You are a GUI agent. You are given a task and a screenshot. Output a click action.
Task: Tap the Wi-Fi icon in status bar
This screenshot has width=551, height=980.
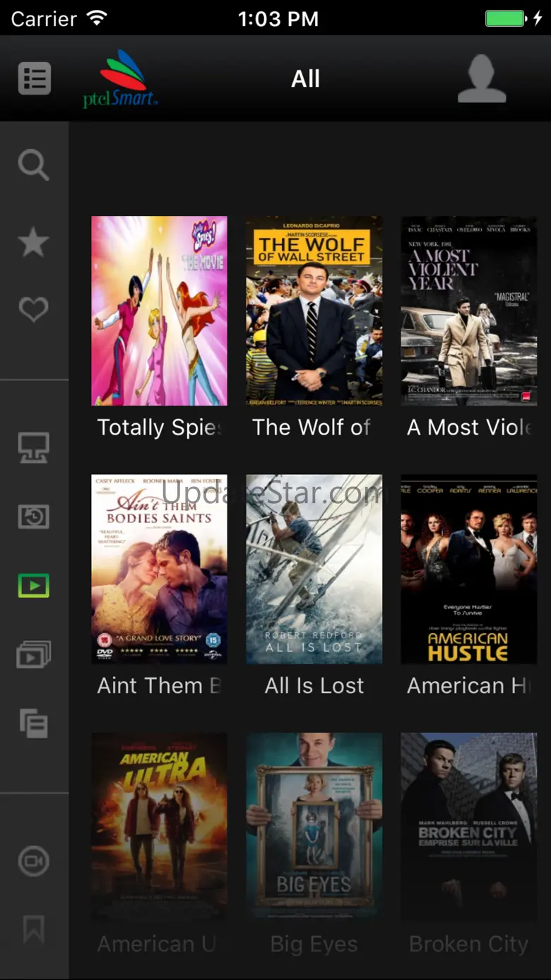[97, 18]
